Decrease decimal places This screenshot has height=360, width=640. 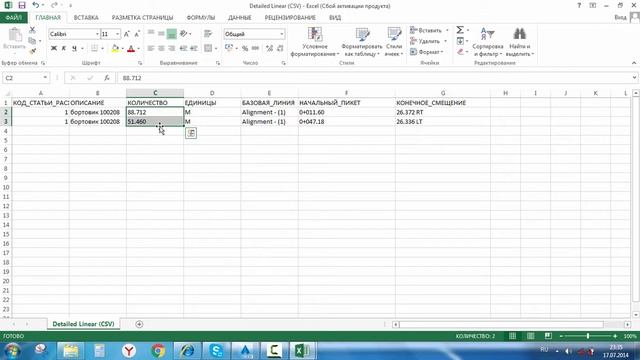click(280, 48)
